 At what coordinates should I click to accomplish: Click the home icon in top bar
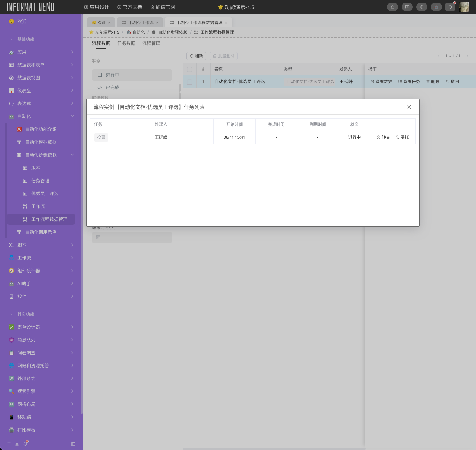(x=392, y=7)
